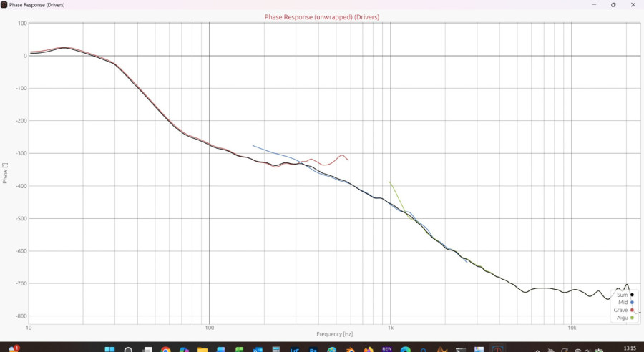Switch to Lightroom Classic in the taskbar

click(x=295, y=348)
